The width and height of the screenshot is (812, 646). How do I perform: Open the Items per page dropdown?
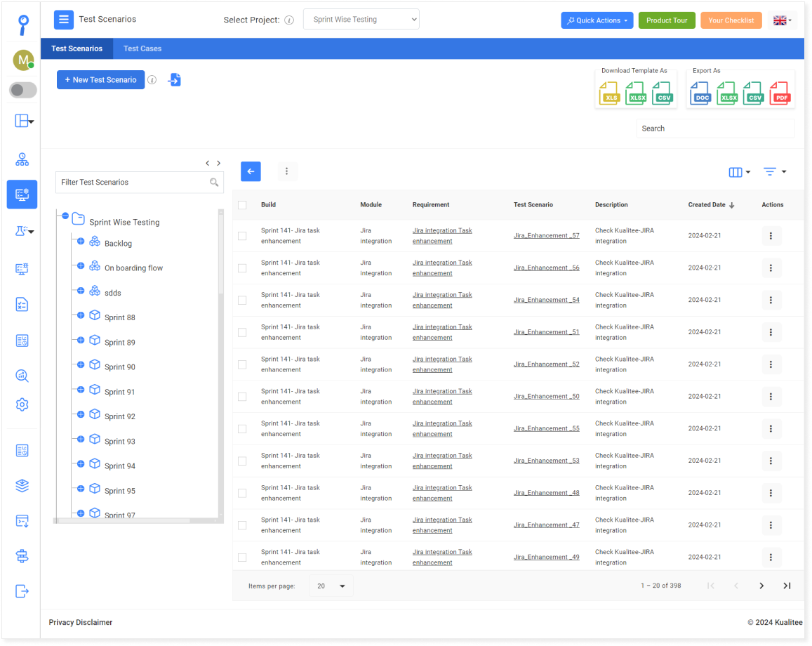pos(330,585)
